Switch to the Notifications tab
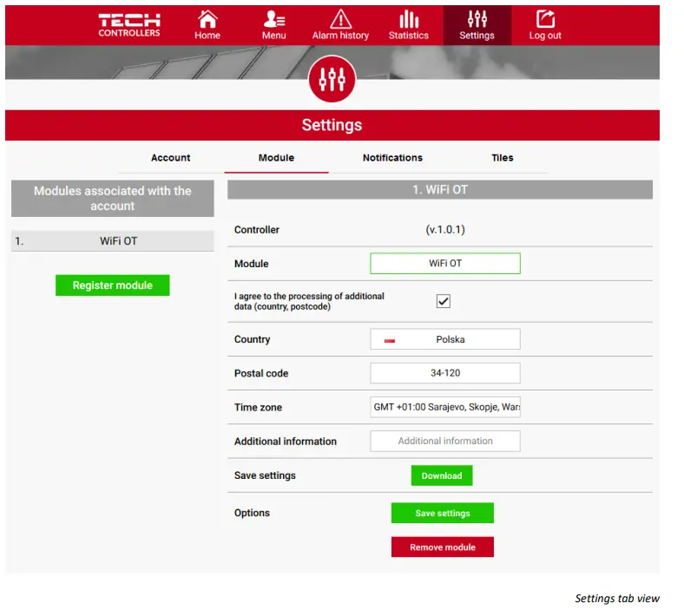Viewport: 684px width, 616px height. (392, 158)
